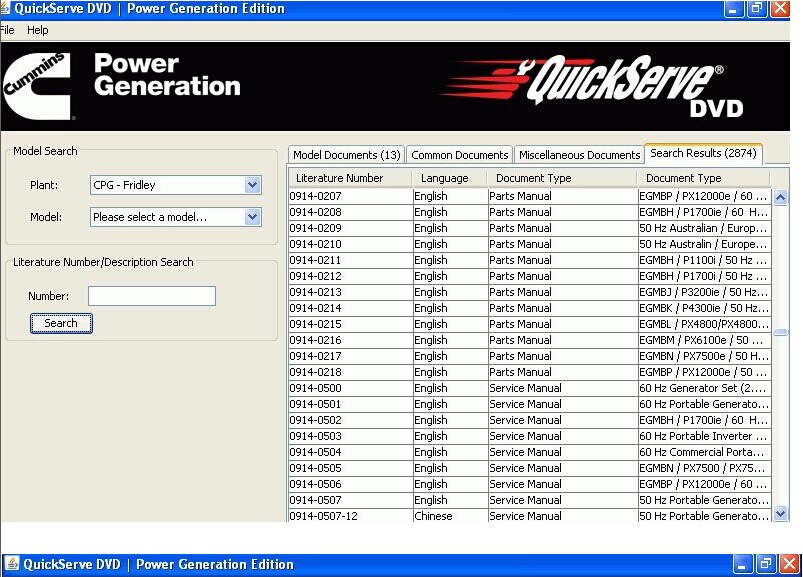Click literature number 0914-0217

click(315, 356)
